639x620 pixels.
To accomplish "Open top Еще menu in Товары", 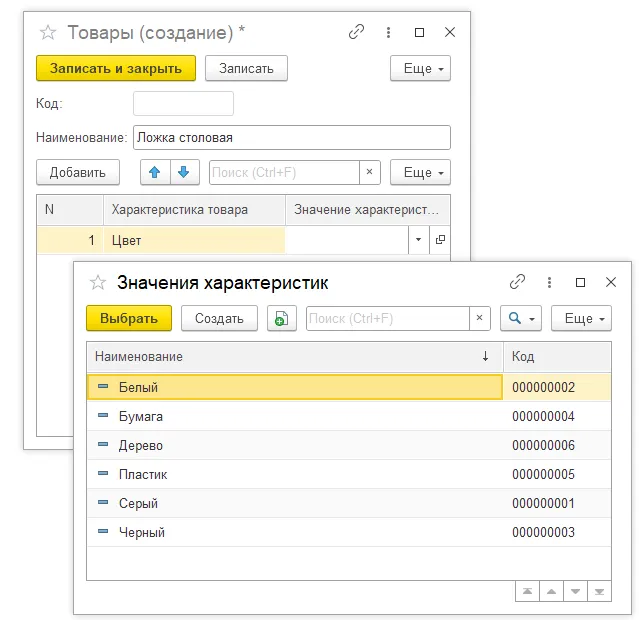I will click(x=420, y=68).
